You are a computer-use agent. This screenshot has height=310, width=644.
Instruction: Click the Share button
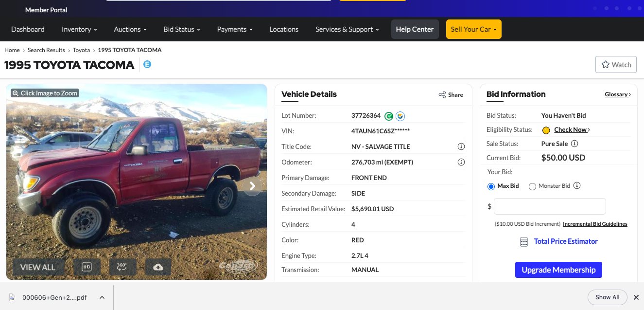click(451, 95)
